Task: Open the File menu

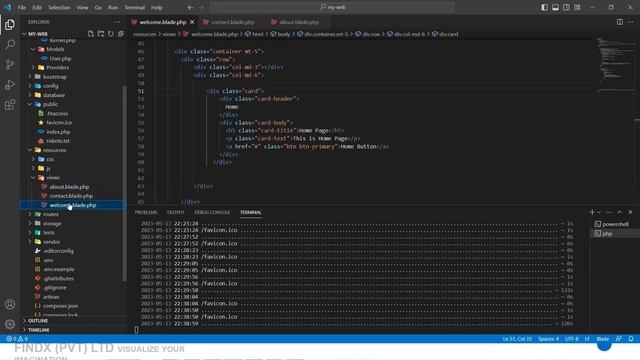Action: pos(22,7)
